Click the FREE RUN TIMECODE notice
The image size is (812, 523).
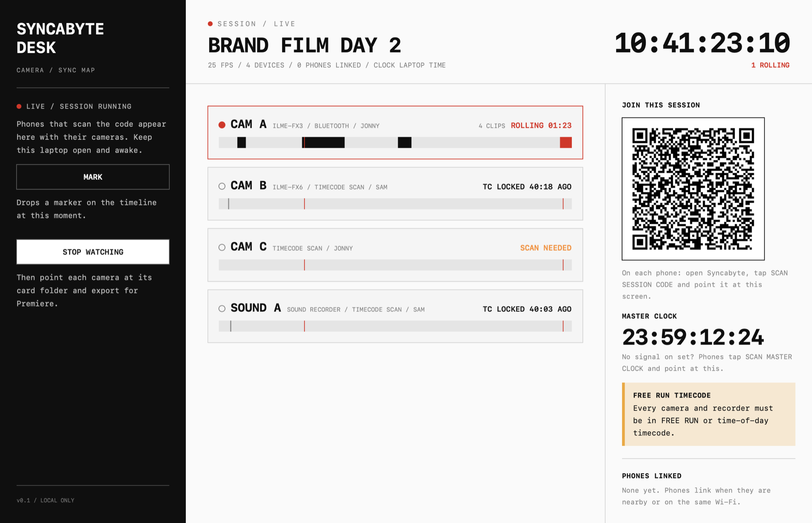(x=709, y=414)
